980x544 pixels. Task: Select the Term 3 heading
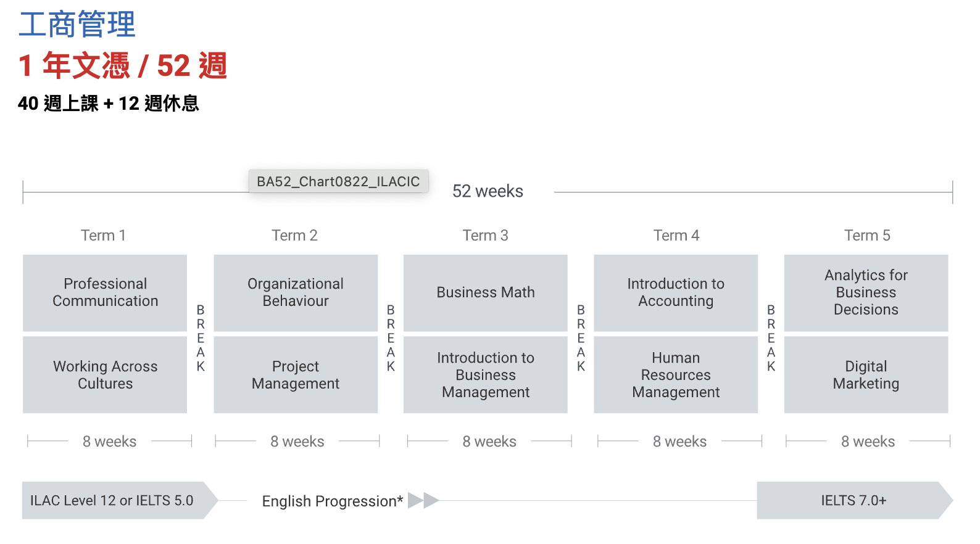click(x=486, y=235)
